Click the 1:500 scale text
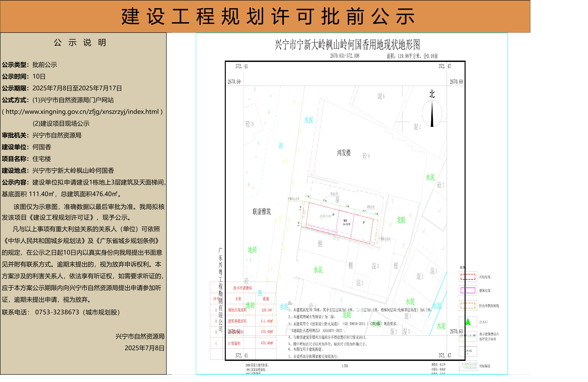The height and width of the screenshot is (382, 588). [x=345, y=366]
